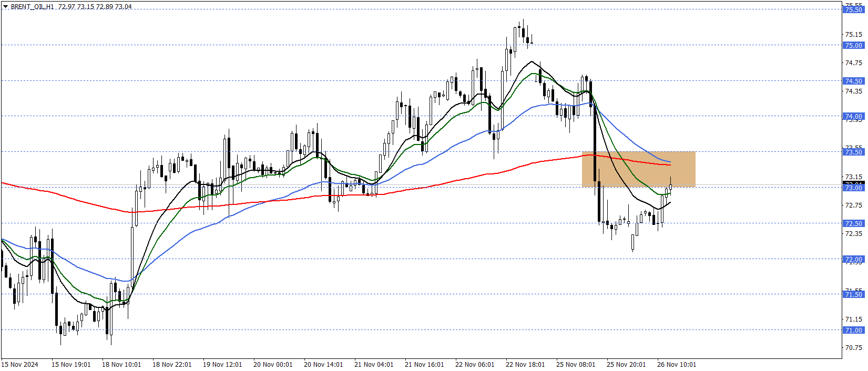The image size is (868, 371).
Task: Select the 74.50 blue level label
Action: pyautogui.click(x=853, y=81)
